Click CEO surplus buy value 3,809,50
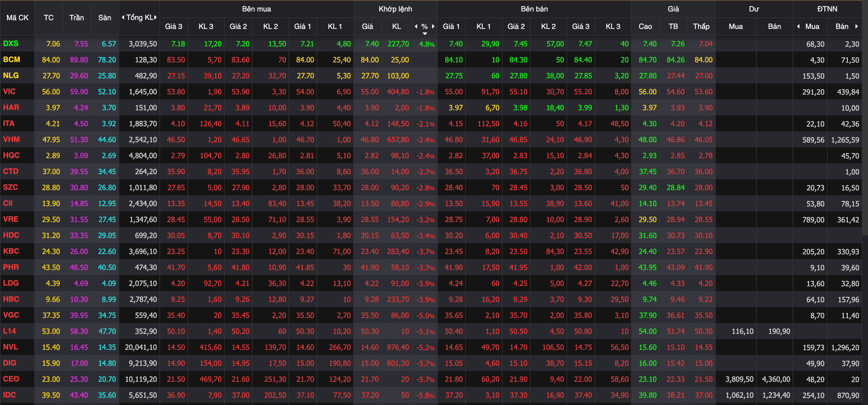The height and width of the screenshot is (405, 868). 739,379
